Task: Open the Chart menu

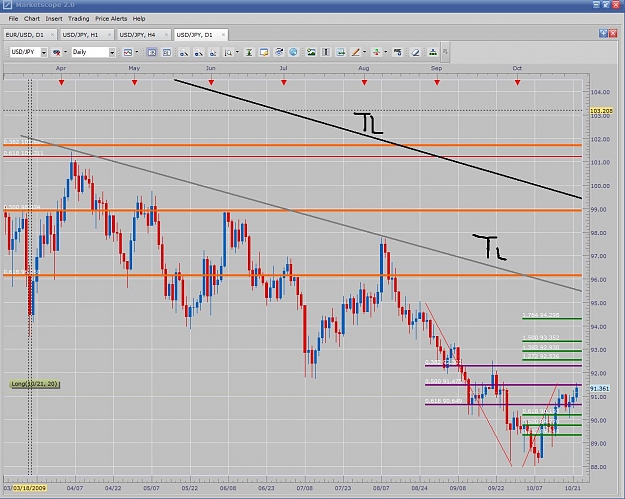Action: [x=31, y=19]
